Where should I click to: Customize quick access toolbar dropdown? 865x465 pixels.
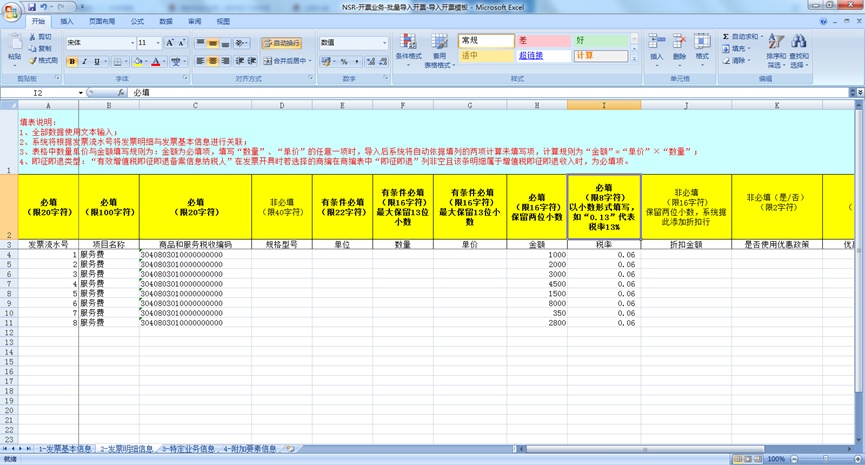[82, 7]
